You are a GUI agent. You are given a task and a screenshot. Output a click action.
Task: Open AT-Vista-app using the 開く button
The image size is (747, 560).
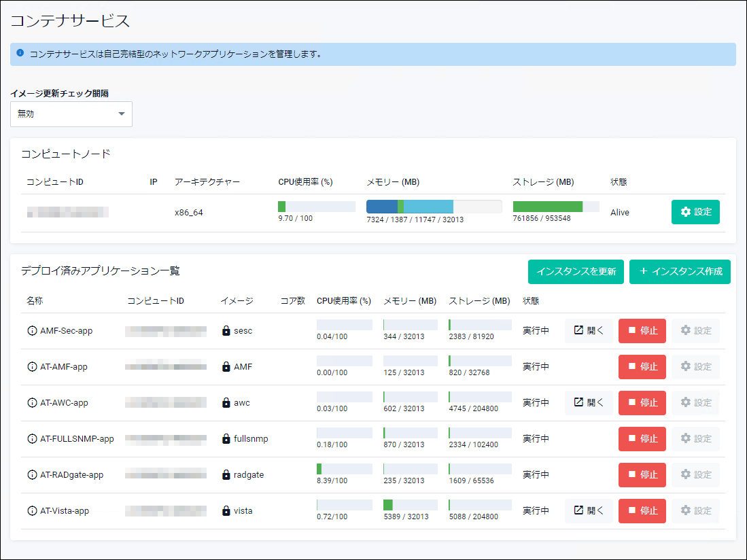click(589, 511)
